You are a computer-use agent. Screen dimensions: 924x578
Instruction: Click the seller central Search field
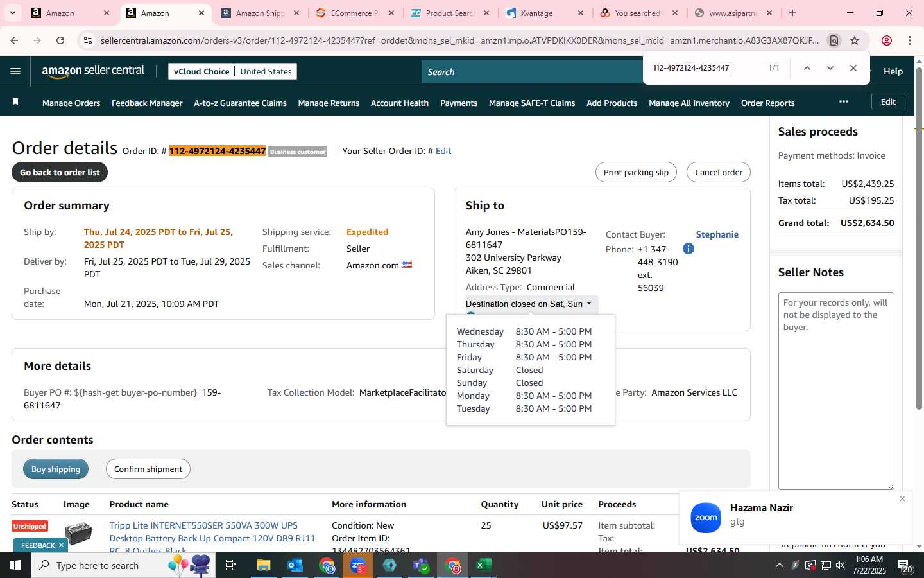pos(533,72)
